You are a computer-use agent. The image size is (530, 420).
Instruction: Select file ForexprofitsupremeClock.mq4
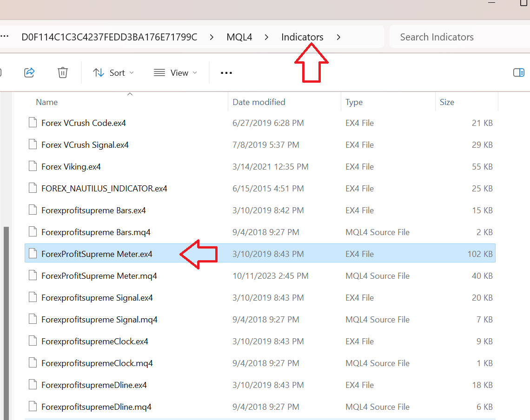pos(260,363)
